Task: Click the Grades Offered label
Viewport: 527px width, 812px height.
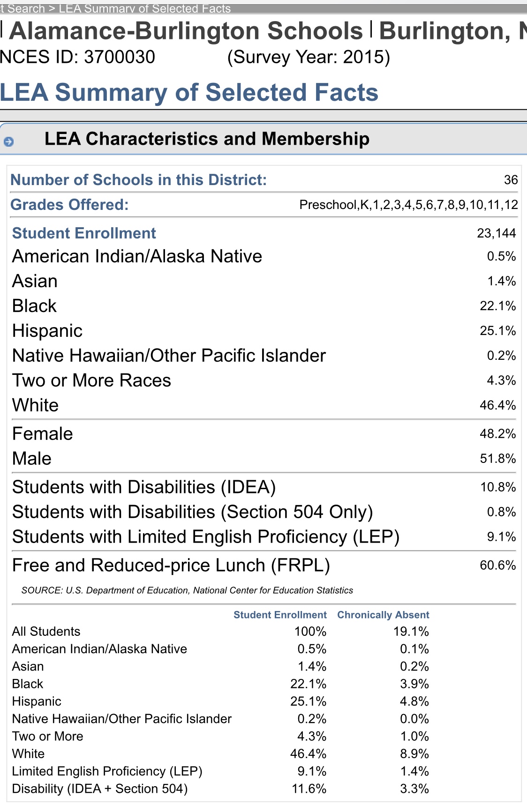Action: click(x=69, y=205)
